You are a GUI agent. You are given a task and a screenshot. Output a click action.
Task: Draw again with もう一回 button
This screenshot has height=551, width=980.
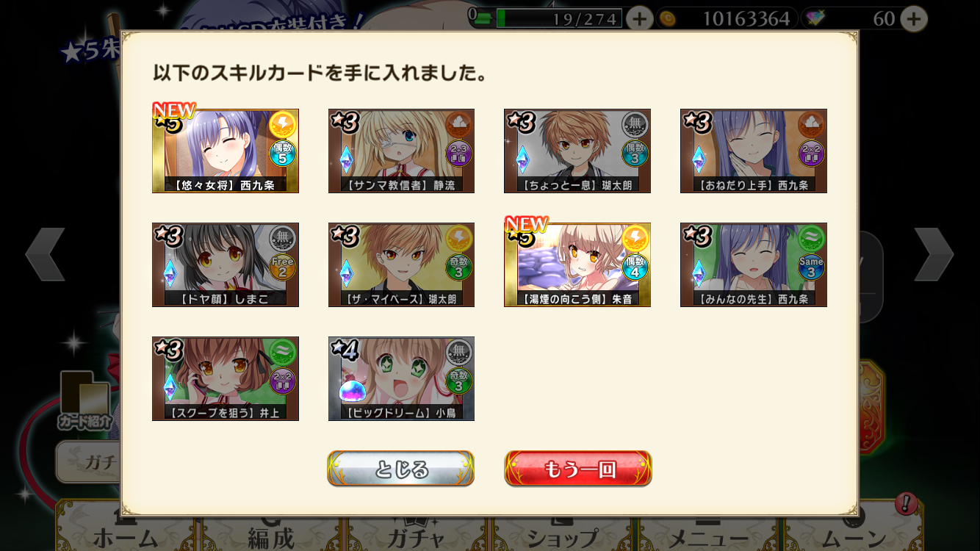pyautogui.click(x=578, y=469)
